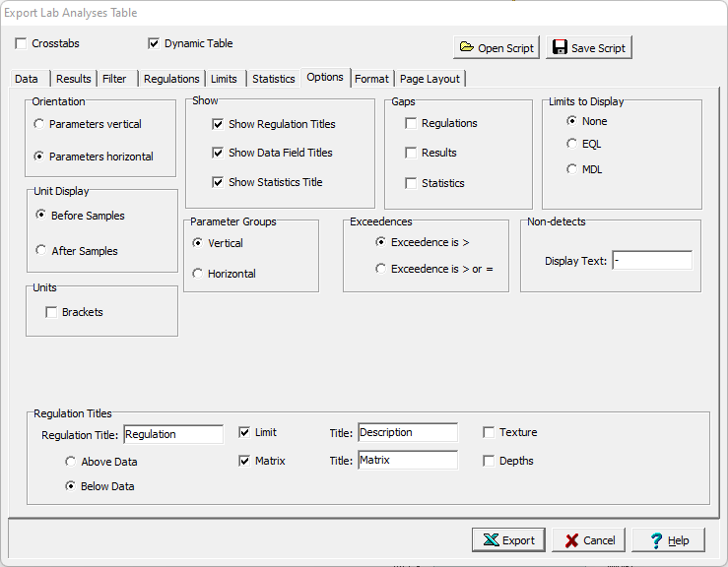The height and width of the screenshot is (567, 728).
Task: Select Above Data regulation title position
Action: point(71,462)
